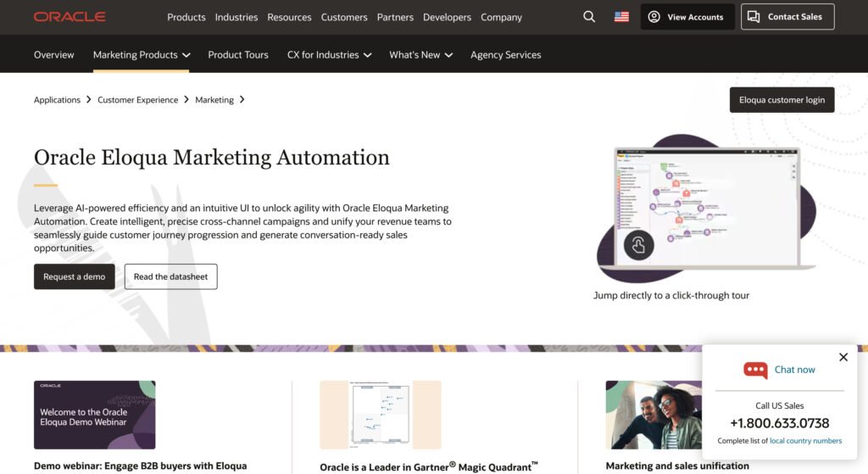Click the red chat bubble icon
868x474 pixels.
[x=754, y=370]
